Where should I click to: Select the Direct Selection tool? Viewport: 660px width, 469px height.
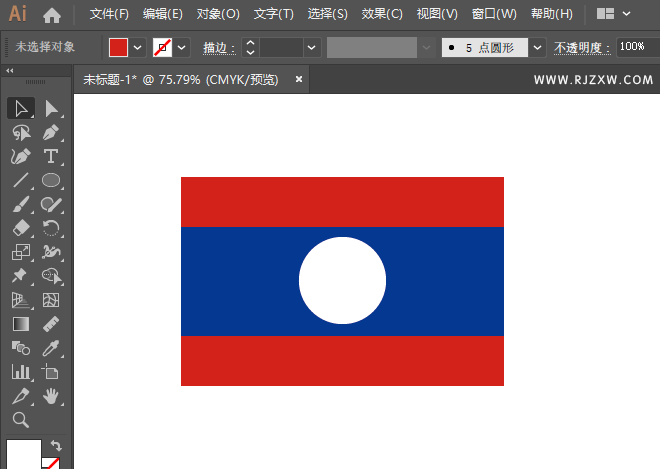(51, 109)
